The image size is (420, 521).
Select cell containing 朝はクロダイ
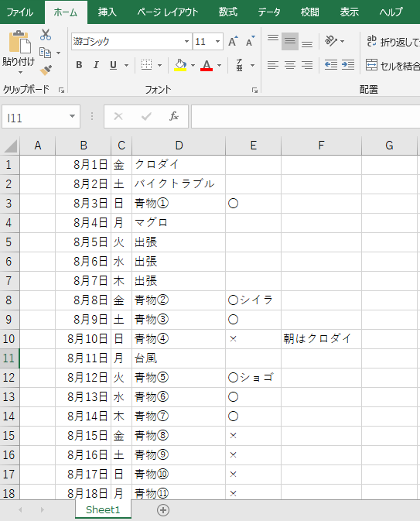[x=321, y=339]
